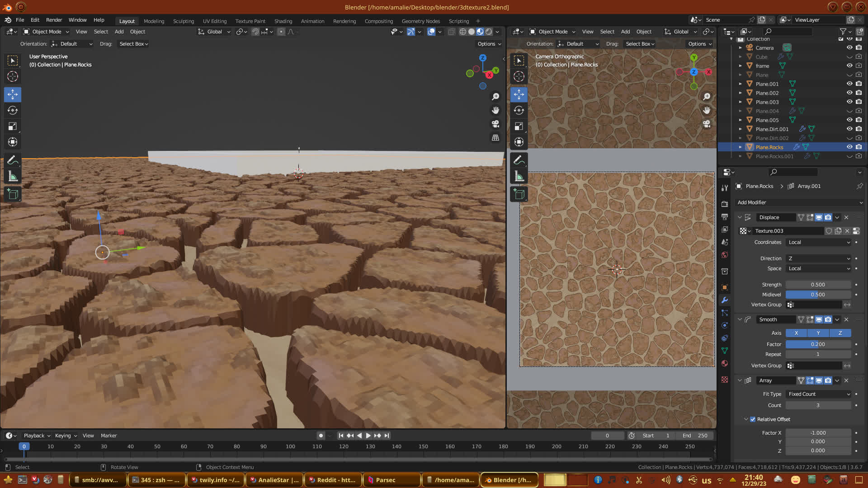Open the Render menu
The height and width of the screenshot is (488, 868).
tap(54, 20)
